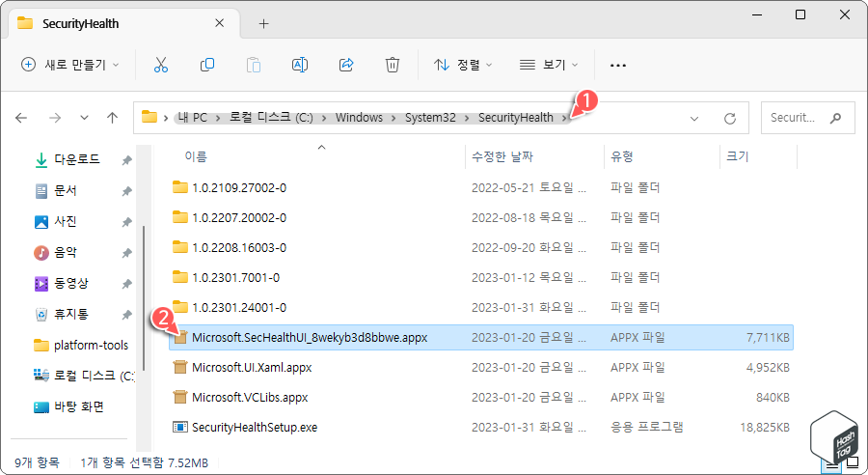The image size is (868, 475).
Task: Click the search magnifier icon
Action: click(835, 118)
